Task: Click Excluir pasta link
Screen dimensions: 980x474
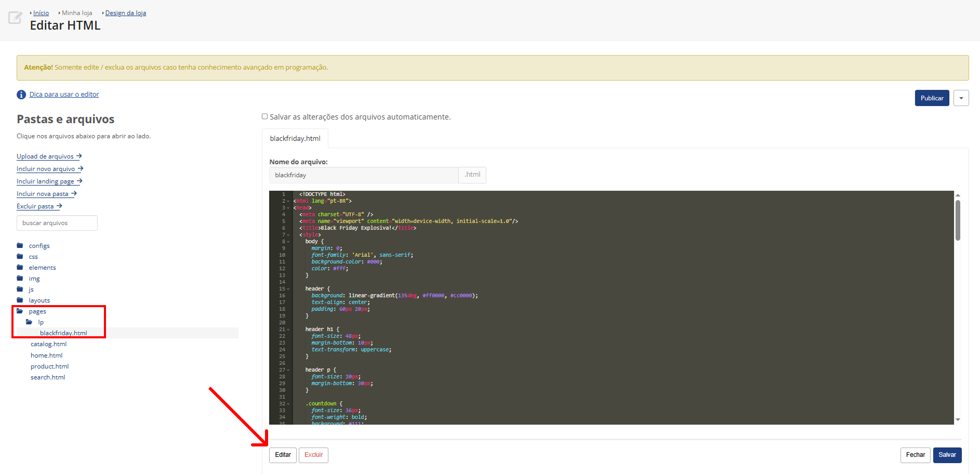Action: click(x=39, y=206)
